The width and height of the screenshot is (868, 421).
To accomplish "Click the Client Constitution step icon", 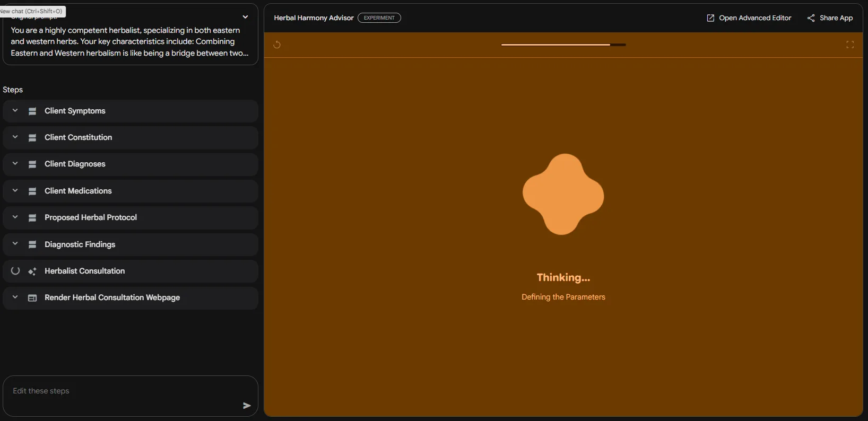I will coord(32,138).
